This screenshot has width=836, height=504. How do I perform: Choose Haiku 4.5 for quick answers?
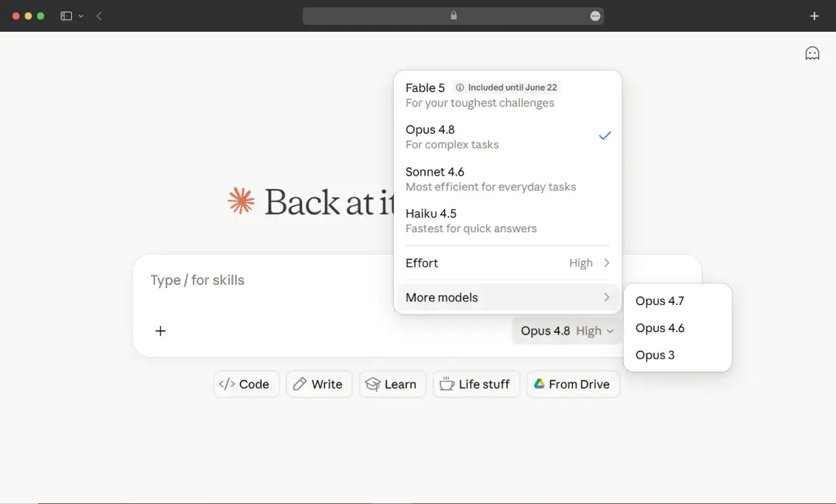coord(508,221)
